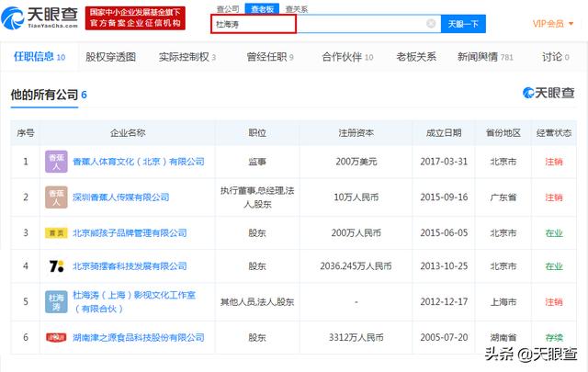Click the date 2015-06-05
Viewport: 588px width, 372px height.
coord(444,233)
